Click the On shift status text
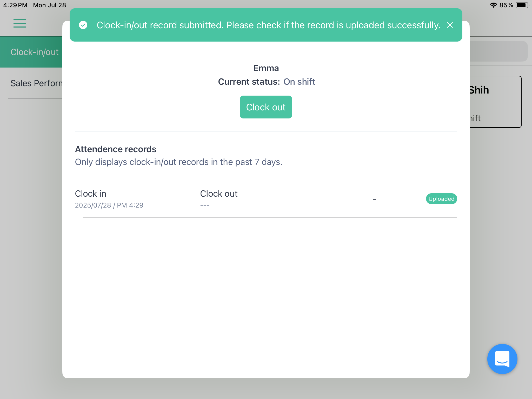Image resolution: width=532 pixels, height=399 pixels. [299, 82]
